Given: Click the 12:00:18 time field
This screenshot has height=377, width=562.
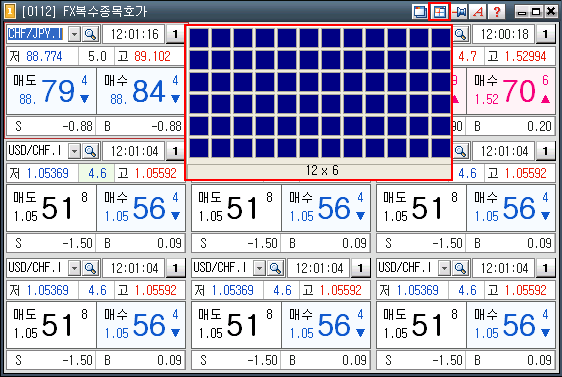Looking at the screenshot, I should point(504,34).
